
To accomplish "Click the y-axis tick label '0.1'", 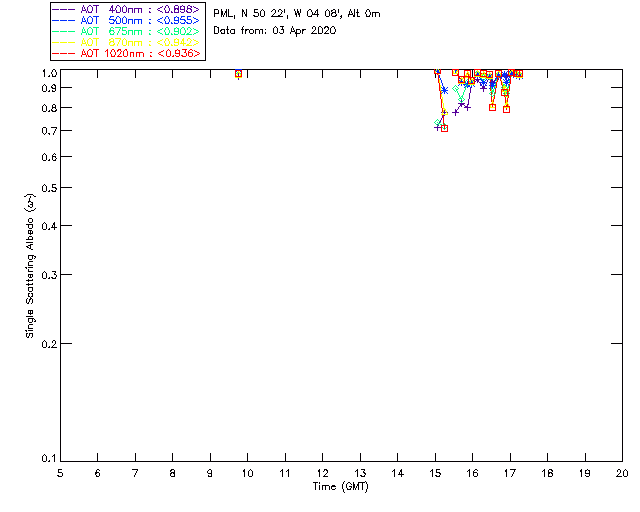I will pyautogui.click(x=49, y=459).
